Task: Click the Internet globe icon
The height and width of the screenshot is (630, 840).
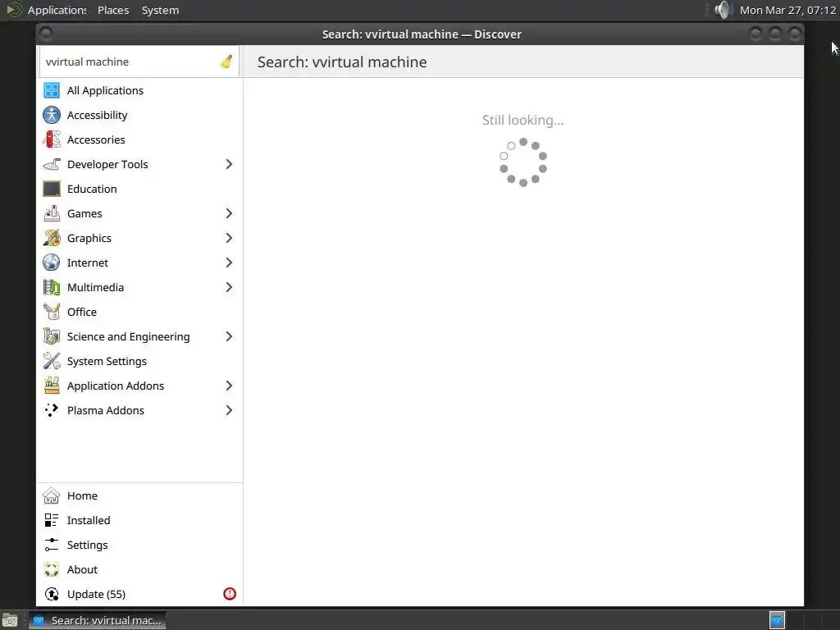Action: point(52,262)
